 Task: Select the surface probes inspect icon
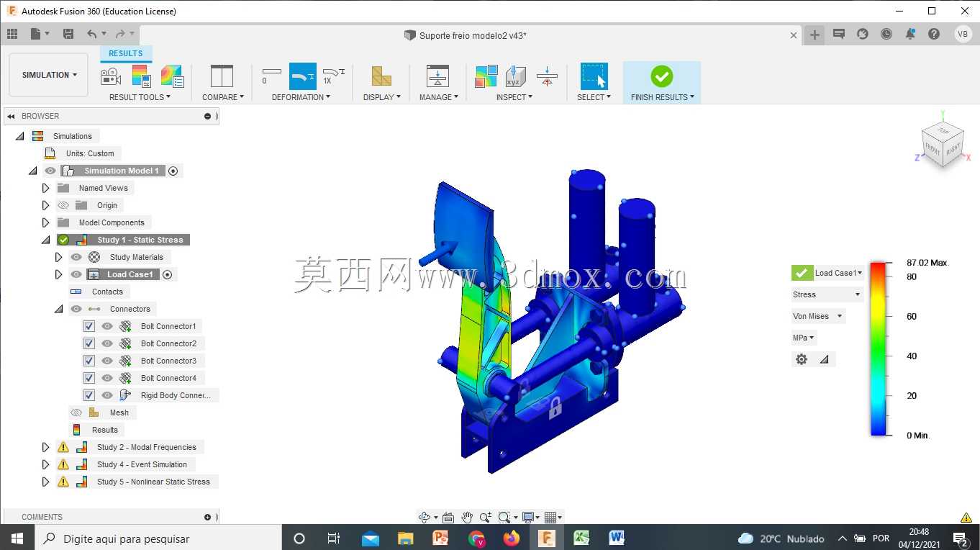(x=486, y=76)
